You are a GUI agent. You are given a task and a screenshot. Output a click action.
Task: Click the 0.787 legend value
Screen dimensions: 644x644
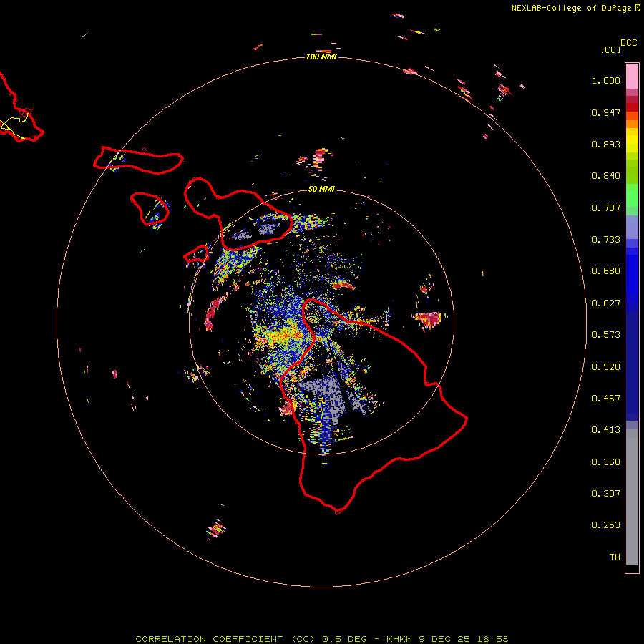click(606, 208)
